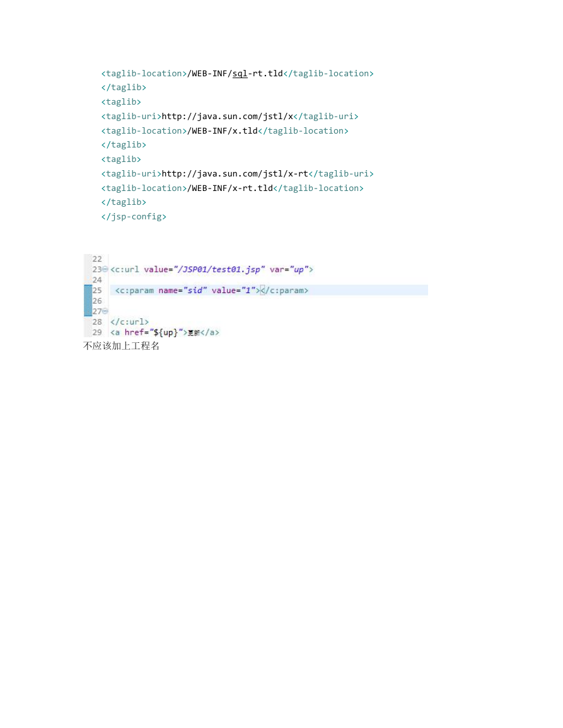Click the closing </a> tag on line 29
Screen dimensions: 563x728
[210, 332]
